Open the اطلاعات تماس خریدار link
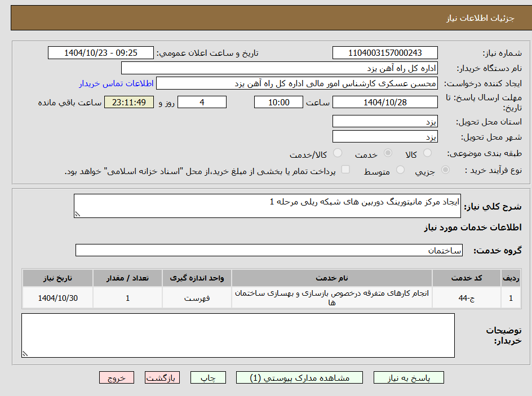This screenshot has width=532, height=396. click(116, 83)
